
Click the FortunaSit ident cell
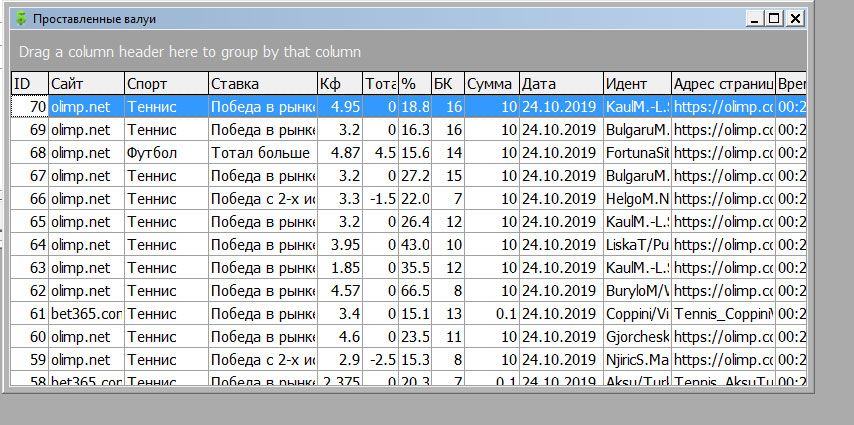click(x=636, y=153)
